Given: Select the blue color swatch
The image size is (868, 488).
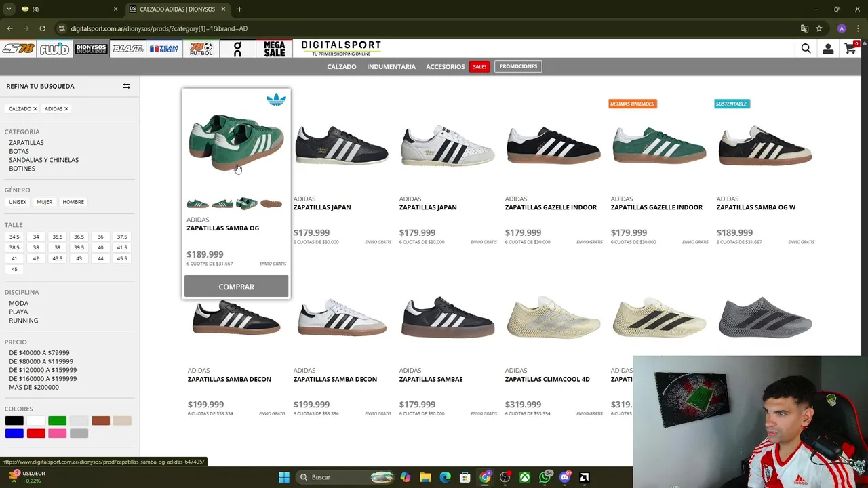Looking at the screenshot, I should coord(14,433).
